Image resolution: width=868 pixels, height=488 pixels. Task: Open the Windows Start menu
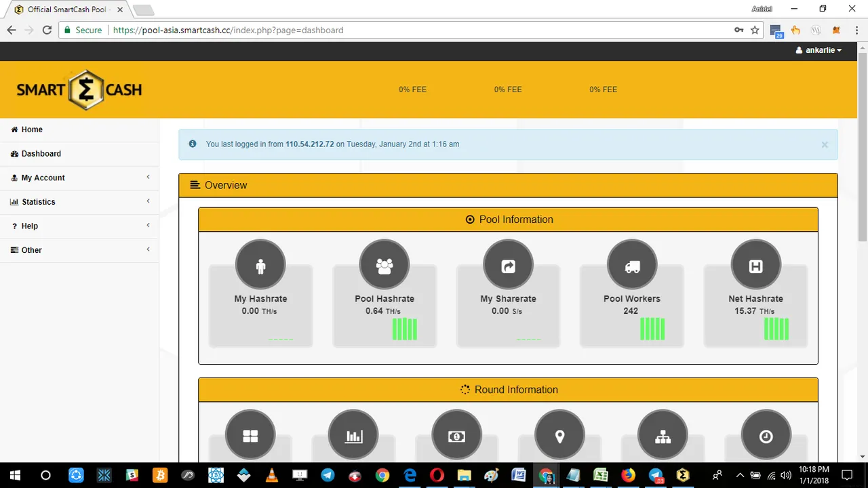15,475
